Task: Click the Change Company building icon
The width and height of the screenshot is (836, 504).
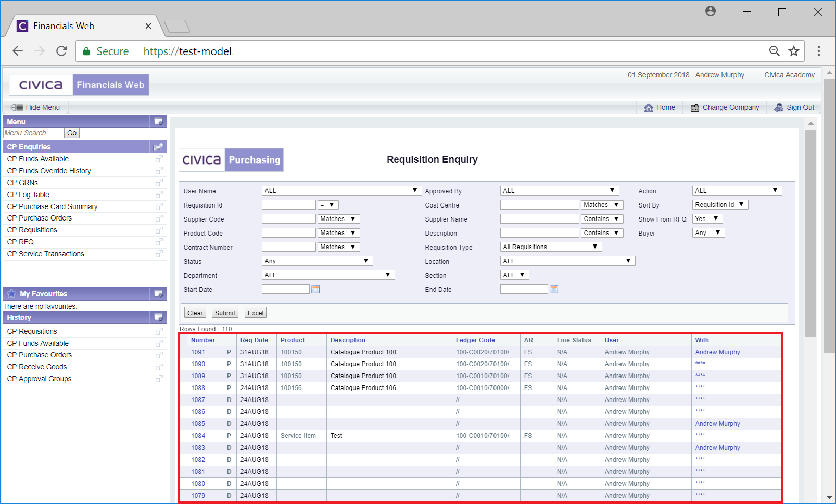Action: (x=695, y=108)
